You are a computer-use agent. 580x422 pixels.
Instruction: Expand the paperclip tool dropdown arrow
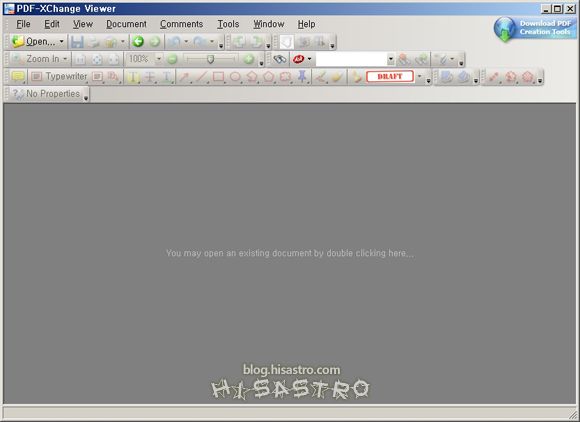tap(452, 59)
